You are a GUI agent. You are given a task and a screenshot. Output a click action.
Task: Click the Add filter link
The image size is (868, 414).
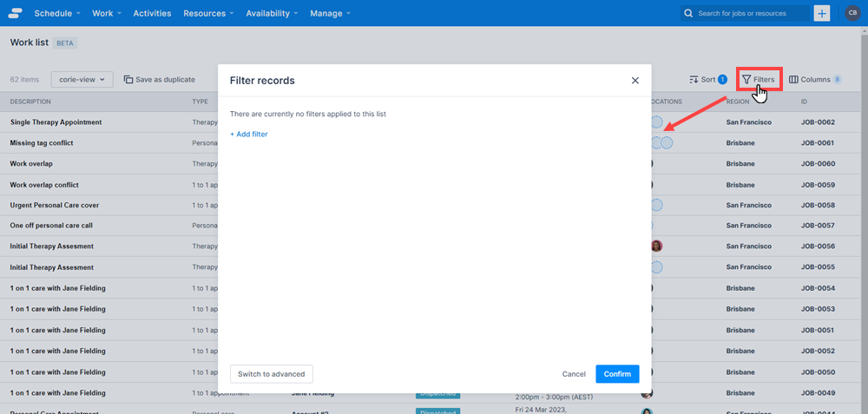pos(249,134)
